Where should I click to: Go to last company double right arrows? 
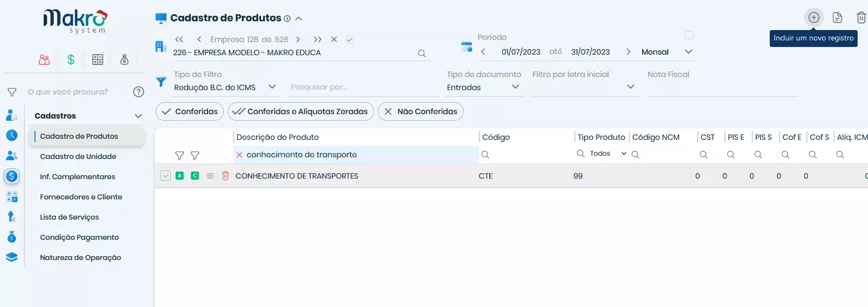[317, 39]
